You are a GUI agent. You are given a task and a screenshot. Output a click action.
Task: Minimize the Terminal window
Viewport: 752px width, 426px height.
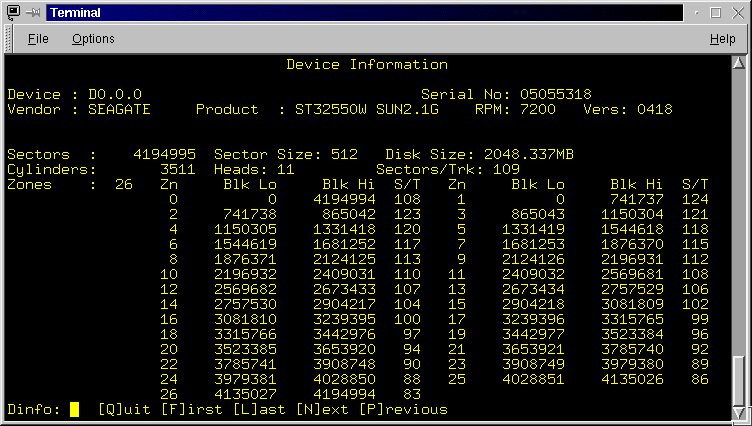(696, 13)
